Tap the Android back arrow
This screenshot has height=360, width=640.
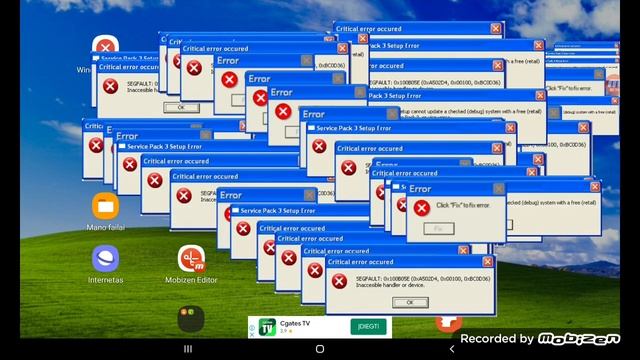(x=452, y=349)
